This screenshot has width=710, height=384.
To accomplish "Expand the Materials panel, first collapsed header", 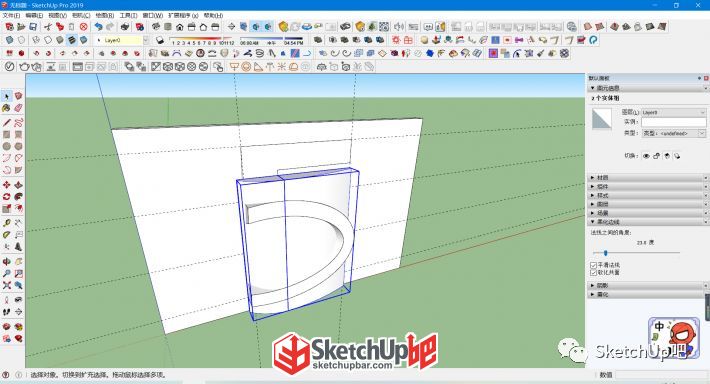I will tap(648, 178).
